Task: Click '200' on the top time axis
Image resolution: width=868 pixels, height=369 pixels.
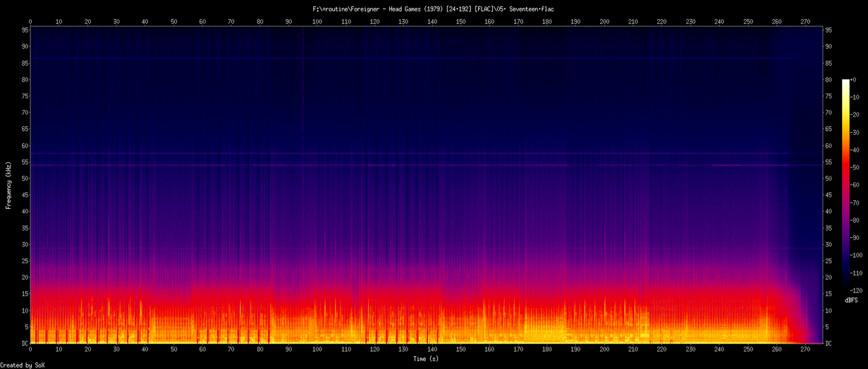Action: coord(605,22)
